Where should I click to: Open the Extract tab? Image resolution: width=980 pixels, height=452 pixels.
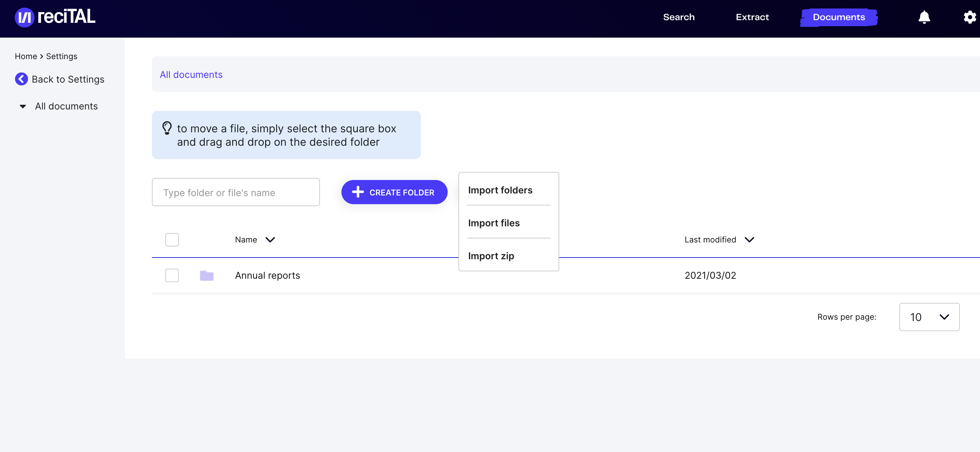click(x=752, y=17)
